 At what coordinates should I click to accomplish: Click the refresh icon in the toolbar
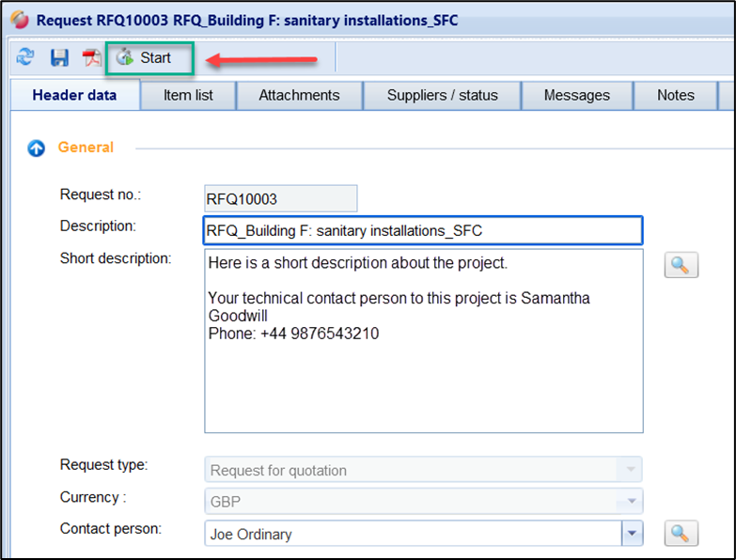click(26, 58)
